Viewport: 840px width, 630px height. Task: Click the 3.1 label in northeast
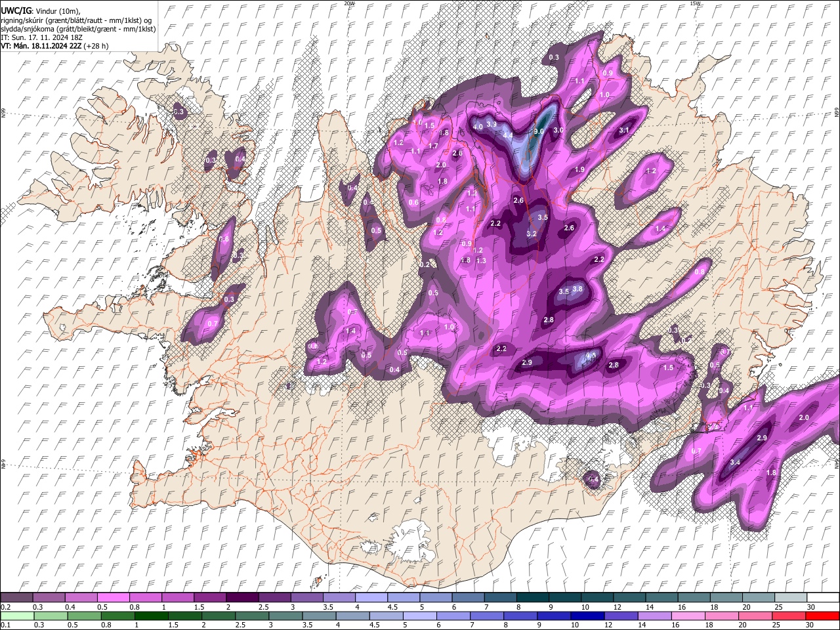click(624, 131)
